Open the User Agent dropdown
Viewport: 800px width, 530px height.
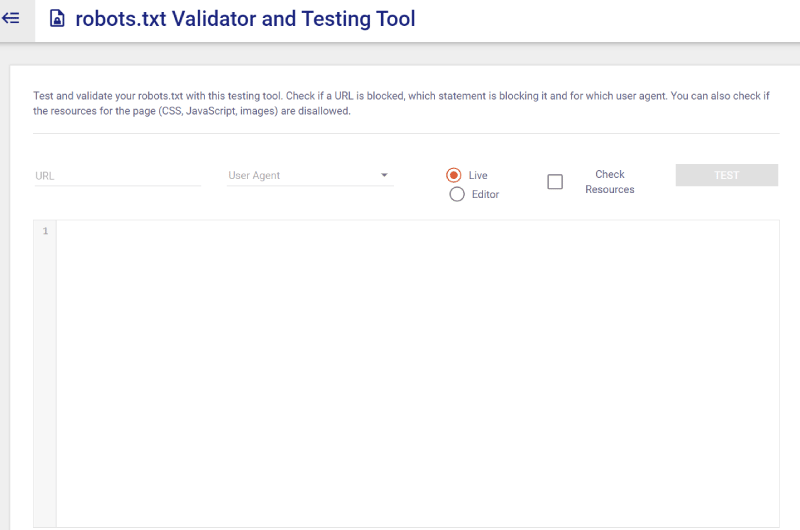click(x=310, y=175)
